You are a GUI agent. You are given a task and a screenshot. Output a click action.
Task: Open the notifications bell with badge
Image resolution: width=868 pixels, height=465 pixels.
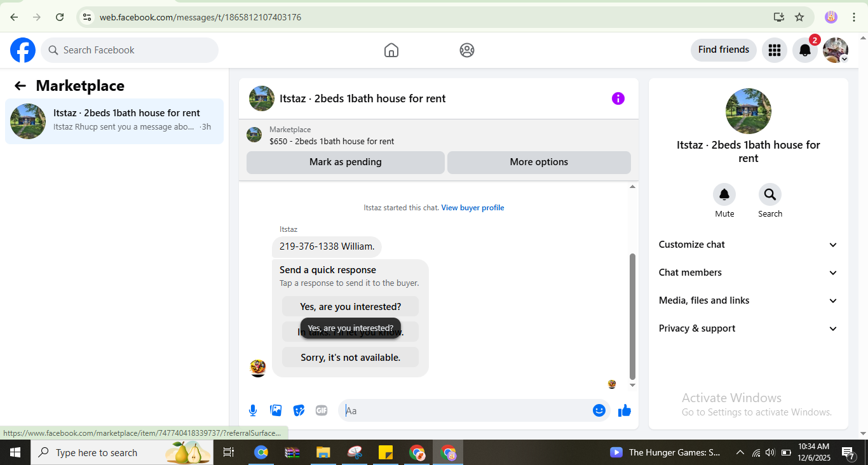[x=805, y=50]
